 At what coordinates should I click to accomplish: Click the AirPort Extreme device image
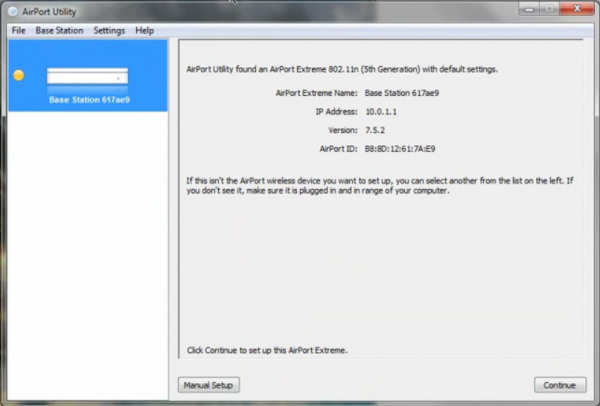click(88, 76)
